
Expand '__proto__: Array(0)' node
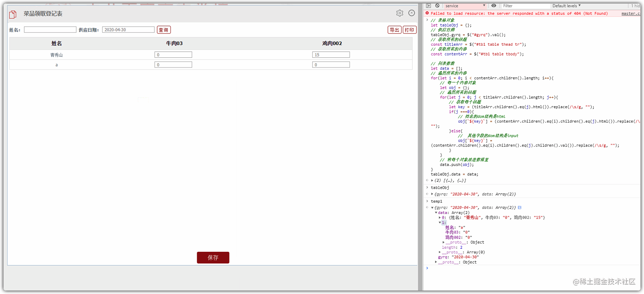tap(440, 252)
